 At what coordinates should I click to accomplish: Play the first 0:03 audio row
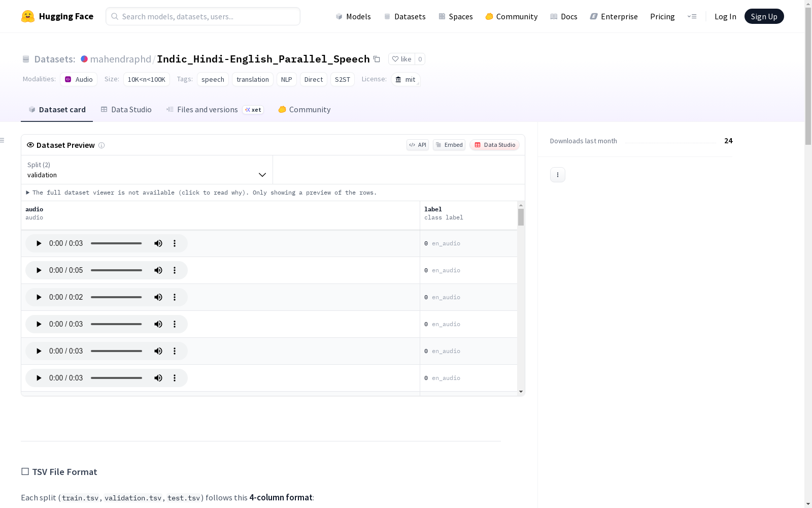39,243
